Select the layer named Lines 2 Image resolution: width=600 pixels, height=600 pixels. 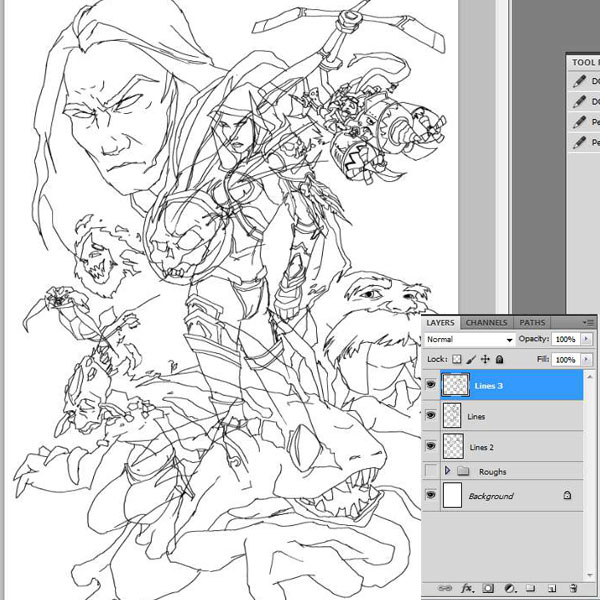pyautogui.click(x=481, y=447)
